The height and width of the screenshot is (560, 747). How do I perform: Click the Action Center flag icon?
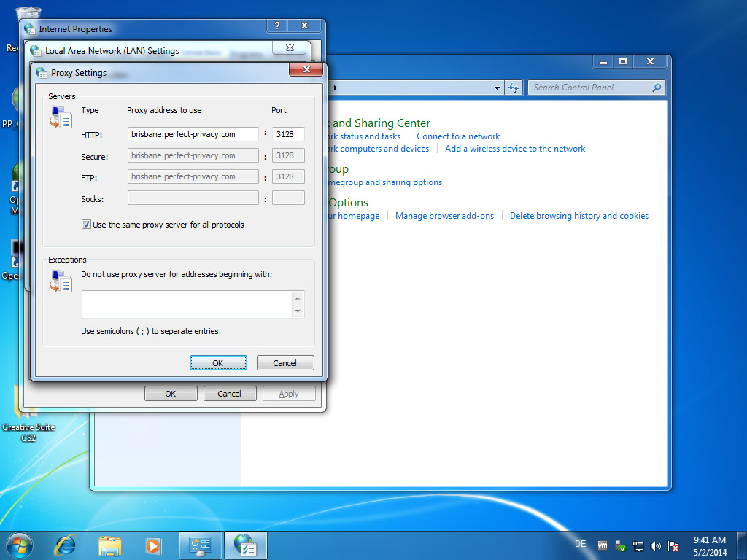click(x=673, y=545)
